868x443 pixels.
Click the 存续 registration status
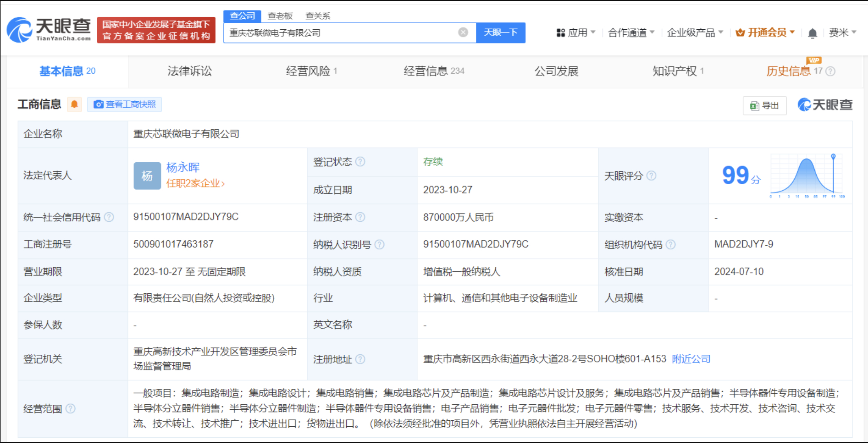click(x=433, y=162)
